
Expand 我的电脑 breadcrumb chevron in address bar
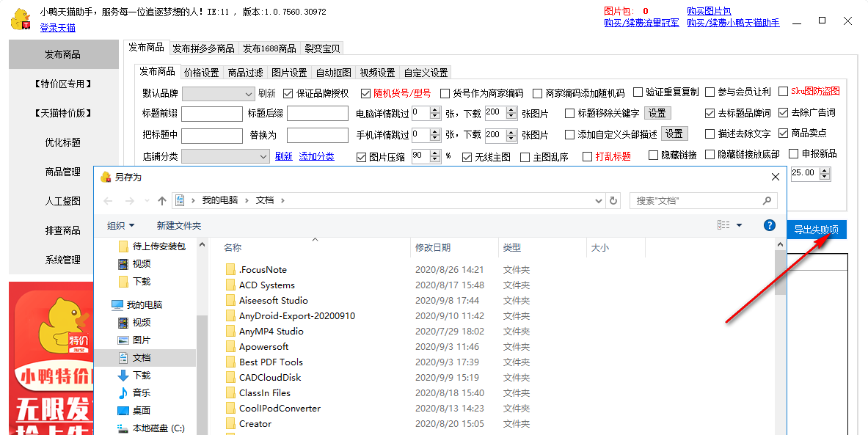tap(247, 200)
